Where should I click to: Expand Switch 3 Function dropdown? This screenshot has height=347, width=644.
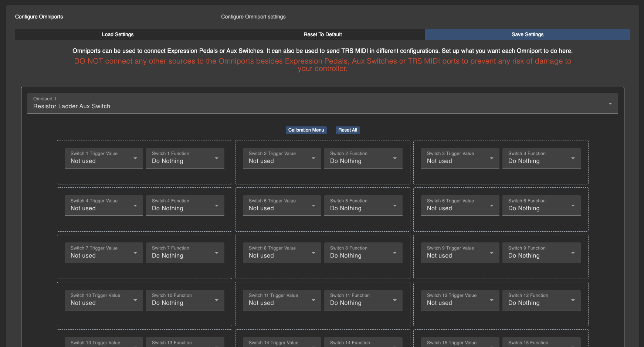tap(541, 158)
